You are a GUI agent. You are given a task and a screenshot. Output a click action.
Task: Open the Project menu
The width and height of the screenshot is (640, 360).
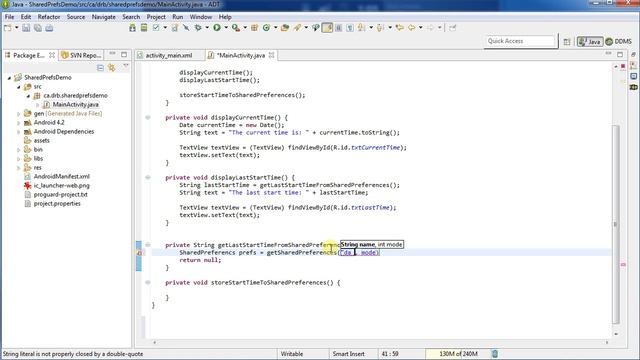click(156, 17)
